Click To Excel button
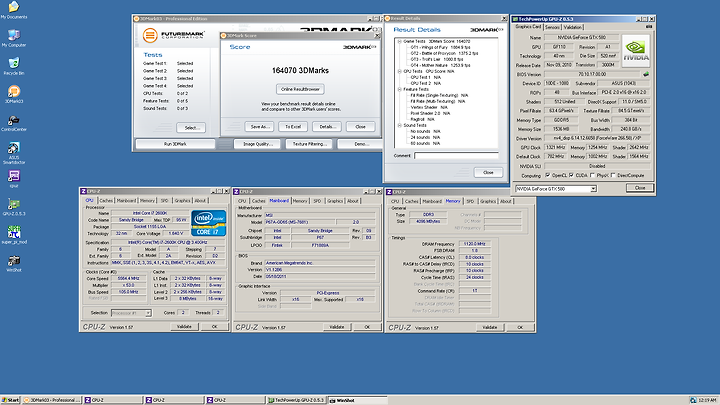Image resolution: width=720 pixels, height=405 pixels. 293,127
